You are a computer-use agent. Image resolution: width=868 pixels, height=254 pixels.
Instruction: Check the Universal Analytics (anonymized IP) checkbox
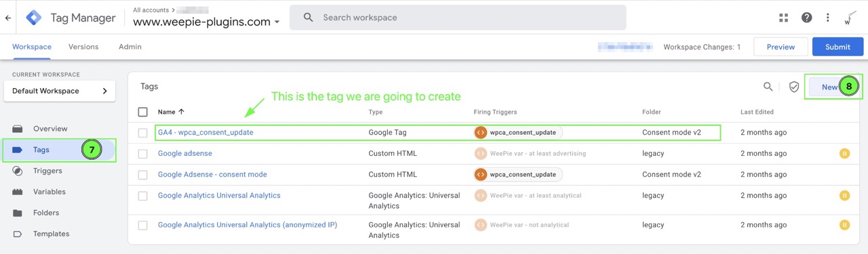click(x=142, y=225)
